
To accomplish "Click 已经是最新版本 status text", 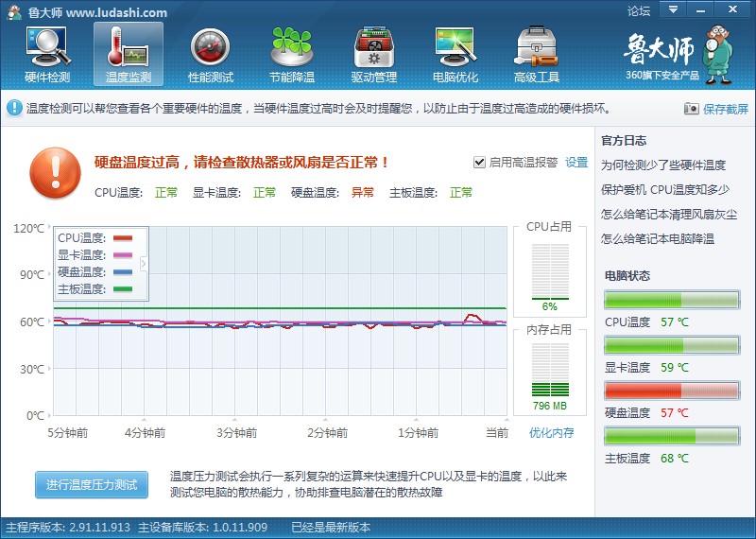I will (x=331, y=527).
